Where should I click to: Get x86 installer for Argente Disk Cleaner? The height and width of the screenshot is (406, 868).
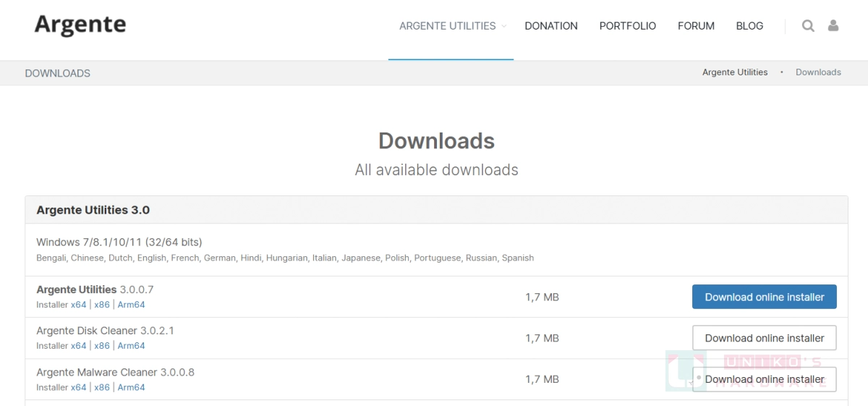click(102, 346)
